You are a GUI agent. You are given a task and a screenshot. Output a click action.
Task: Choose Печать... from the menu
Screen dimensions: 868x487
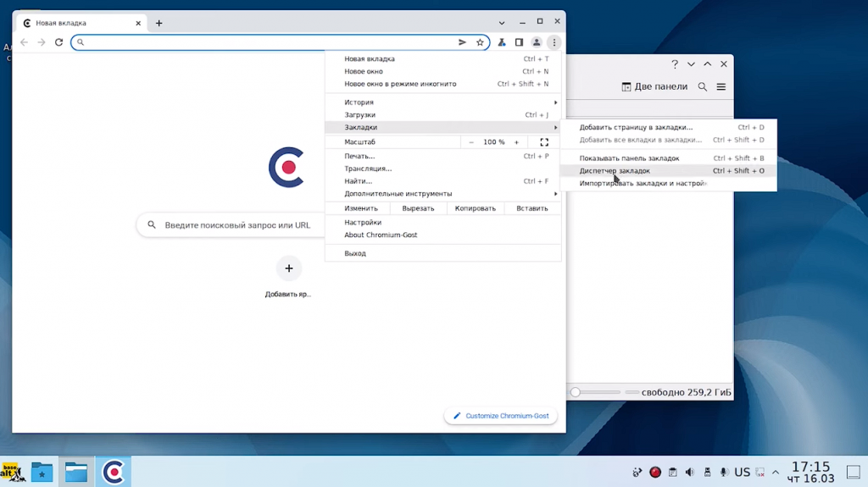click(x=442, y=156)
